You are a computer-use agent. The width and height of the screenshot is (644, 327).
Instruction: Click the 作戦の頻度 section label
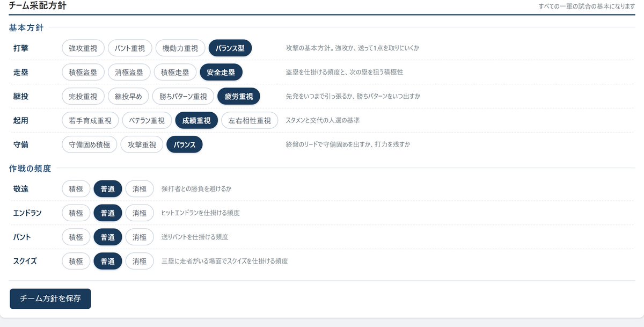(x=30, y=168)
